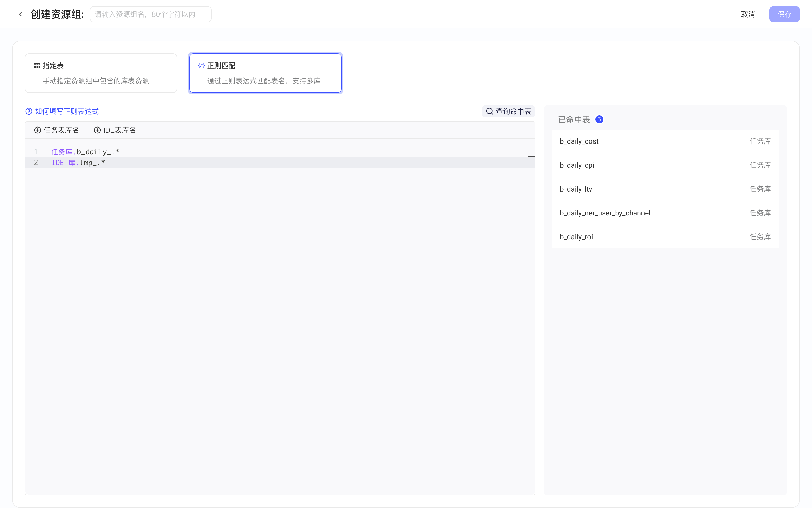Select the b_daily_ner_user_by_channel row

[665, 213]
